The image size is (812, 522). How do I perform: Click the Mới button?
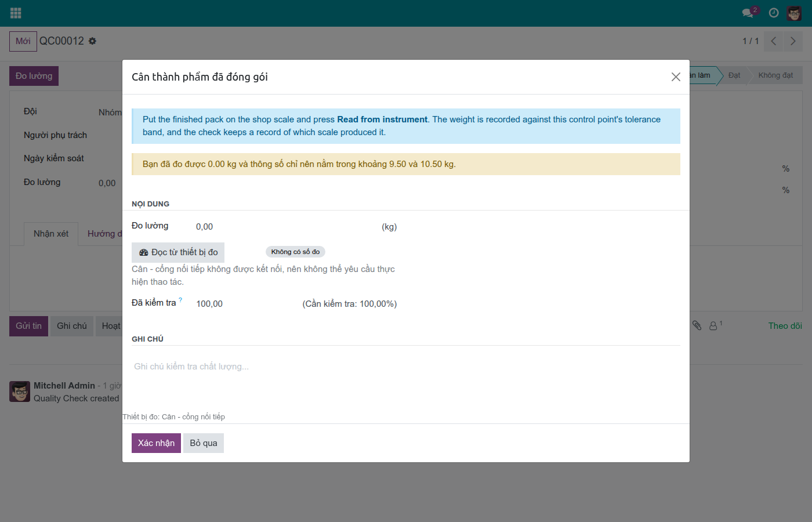pos(23,41)
